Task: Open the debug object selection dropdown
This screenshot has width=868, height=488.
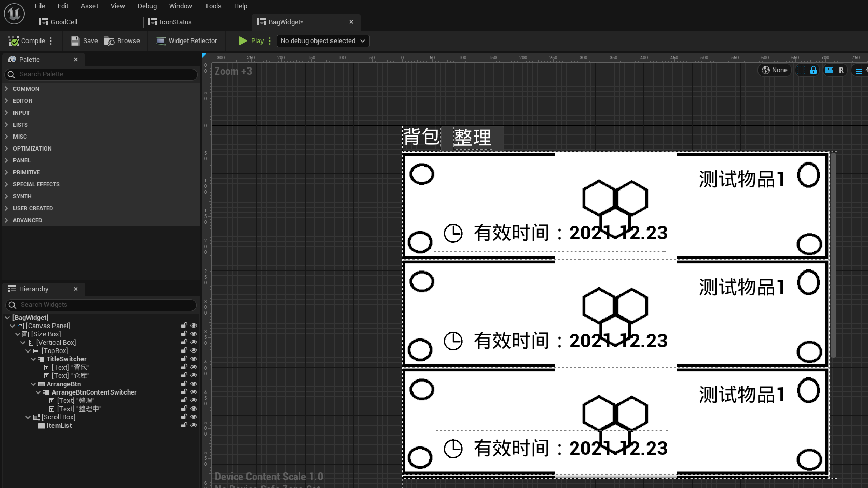Action: [323, 41]
